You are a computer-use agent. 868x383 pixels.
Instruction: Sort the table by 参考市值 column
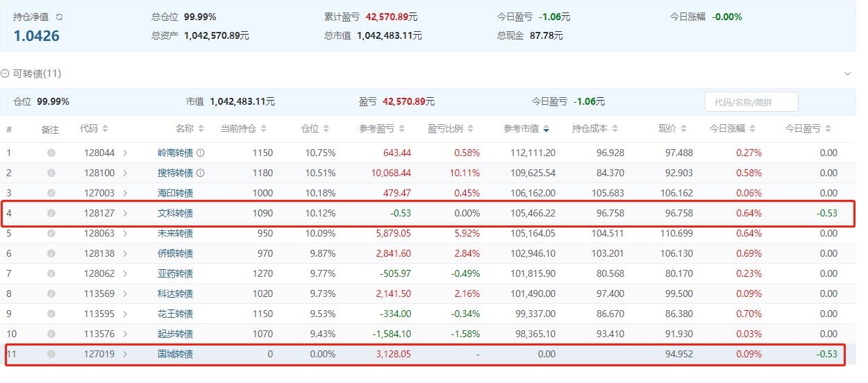pyautogui.click(x=547, y=128)
